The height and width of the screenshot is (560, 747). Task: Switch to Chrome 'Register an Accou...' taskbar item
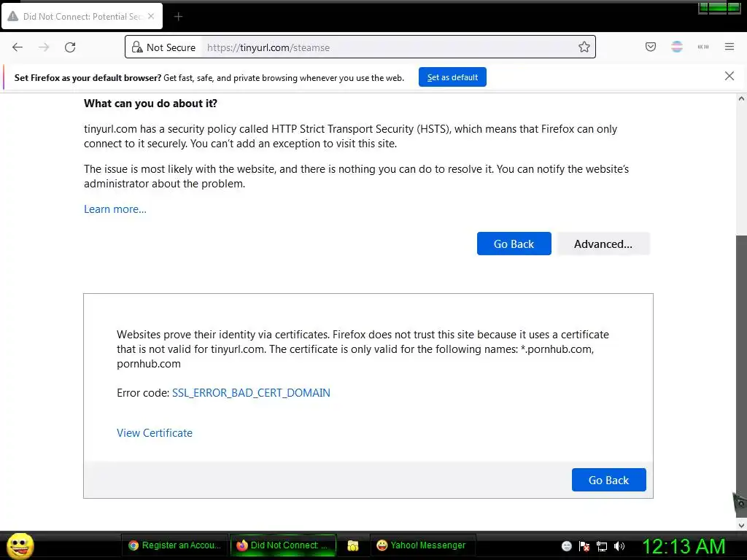(x=175, y=545)
